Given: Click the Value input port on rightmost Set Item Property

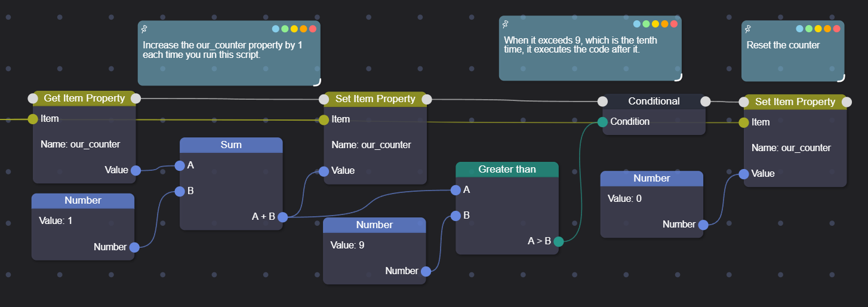Looking at the screenshot, I should click(743, 174).
